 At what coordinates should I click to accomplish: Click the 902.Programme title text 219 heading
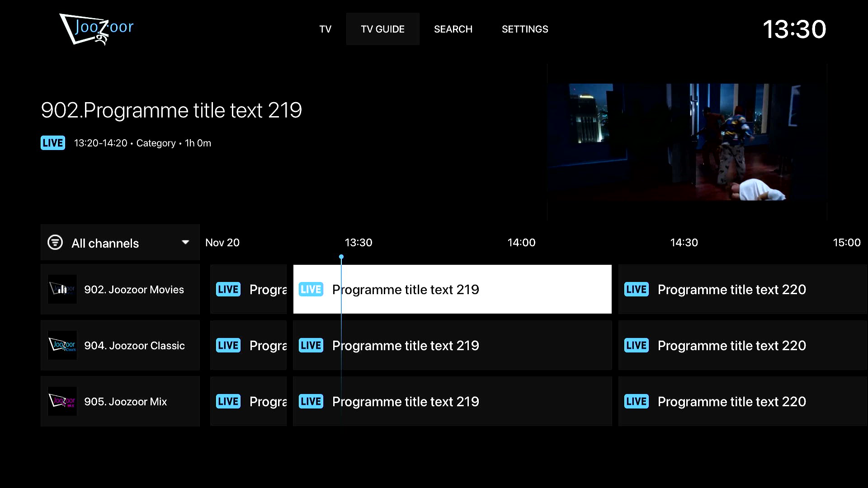click(x=171, y=110)
